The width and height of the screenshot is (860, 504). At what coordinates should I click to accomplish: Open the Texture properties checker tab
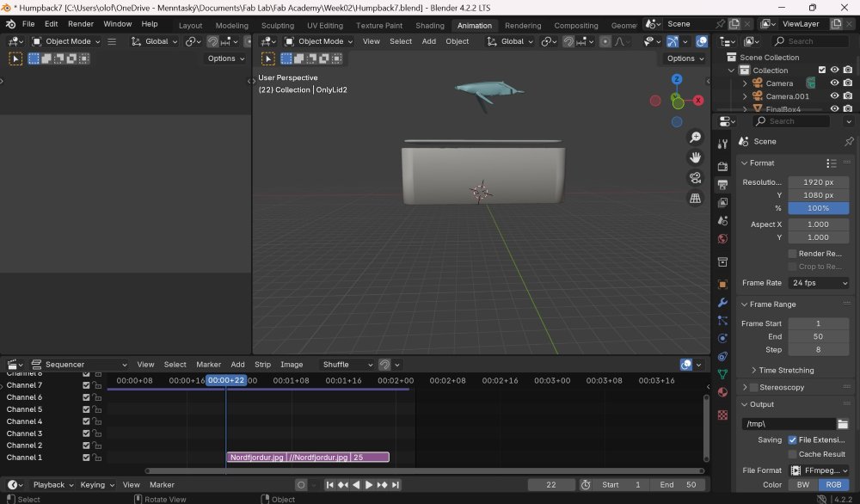coord(722,415)
